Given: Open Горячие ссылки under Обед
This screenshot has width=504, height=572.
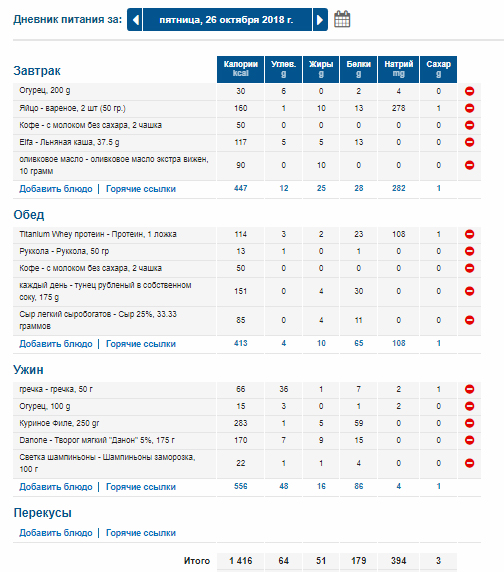Looking at the screenshot, I should pos(141,344).
